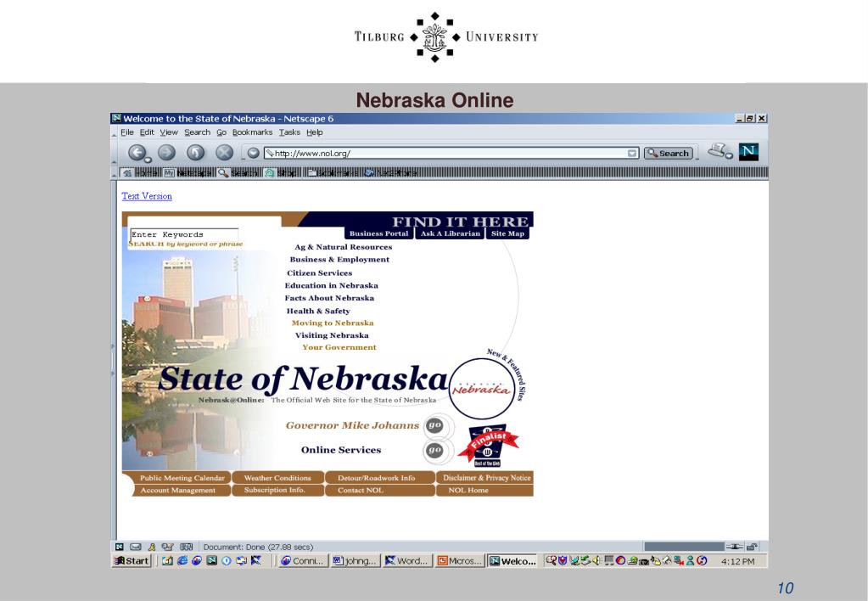Click the Home personal toolbar icon
The height and width of the screenshot is (601, 868).
(140, 173)
